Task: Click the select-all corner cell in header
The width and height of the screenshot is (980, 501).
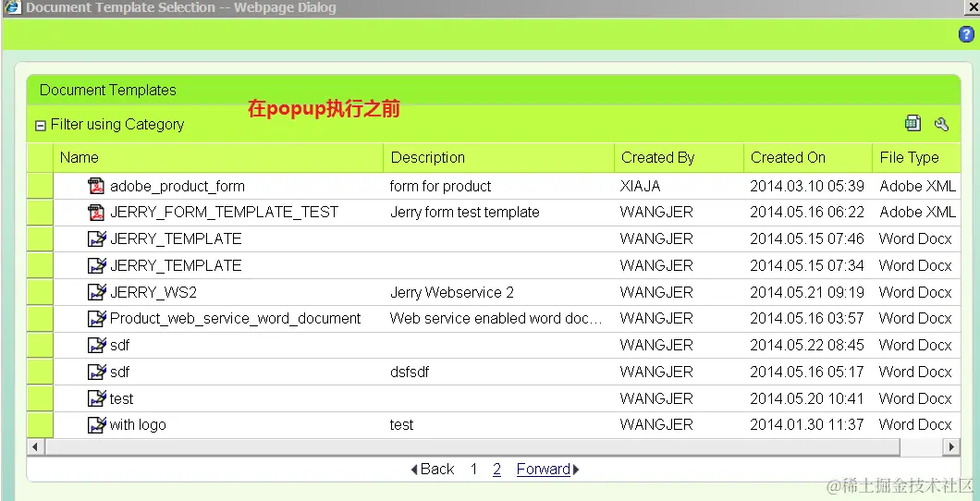Action: click(x=40, y=157)
